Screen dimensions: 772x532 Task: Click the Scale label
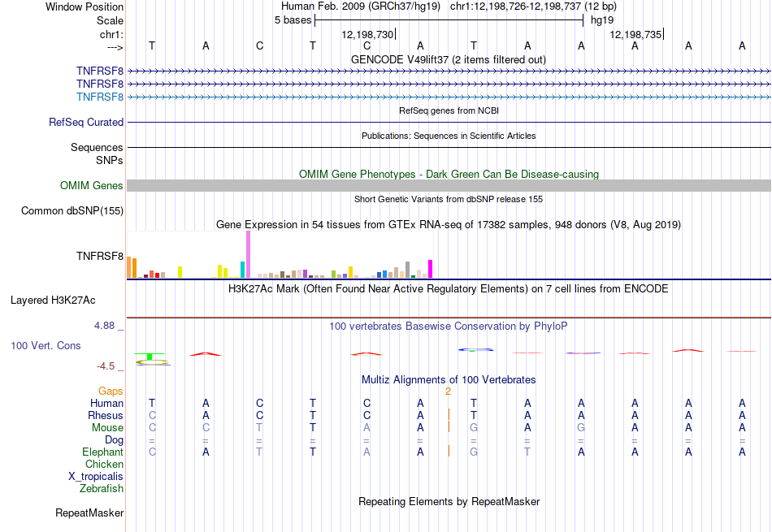click(110, 20)
